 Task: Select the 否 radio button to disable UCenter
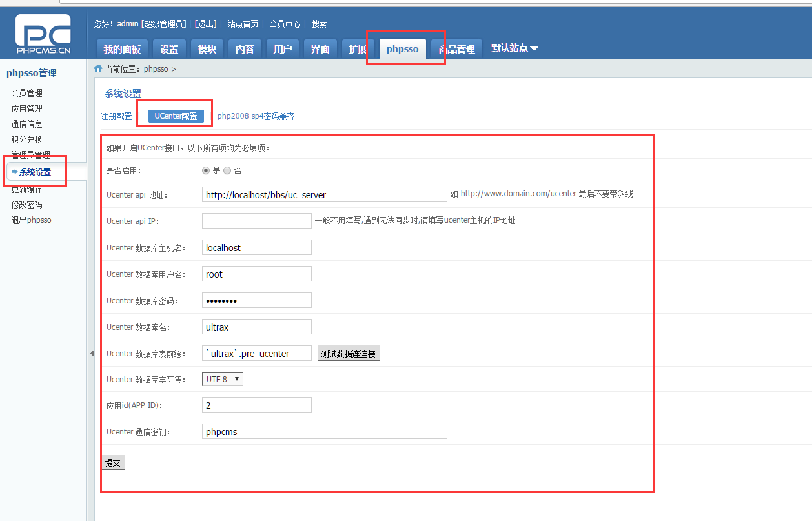pyautogui.click(x=227, y=170)
